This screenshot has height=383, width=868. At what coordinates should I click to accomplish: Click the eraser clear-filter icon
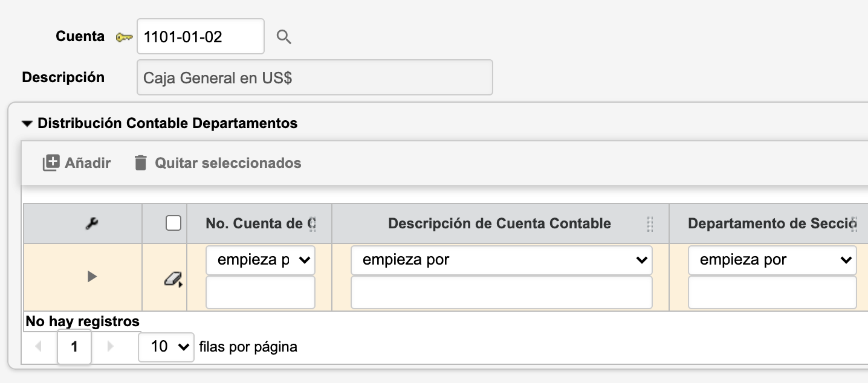point(173,278)
